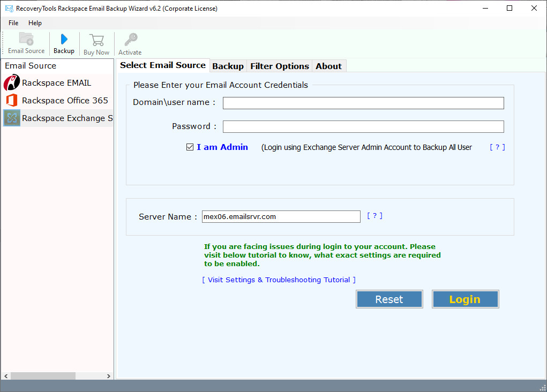Click the Email Source sidebar heading

tap(31, 66)
